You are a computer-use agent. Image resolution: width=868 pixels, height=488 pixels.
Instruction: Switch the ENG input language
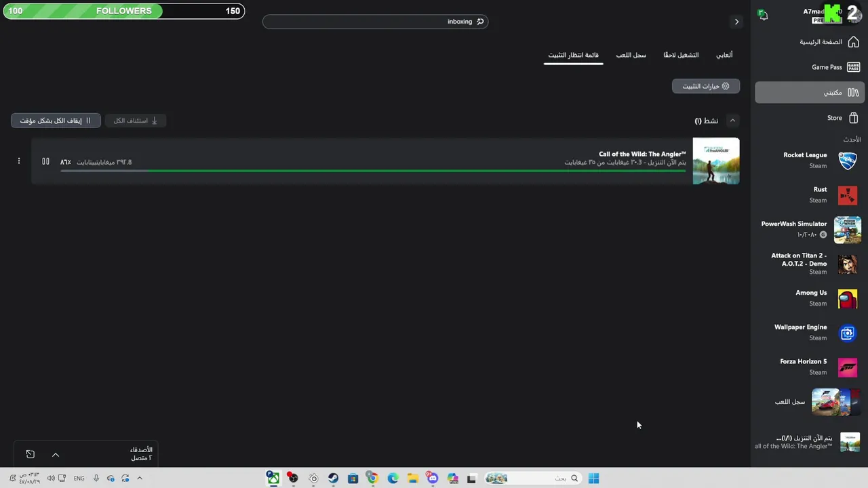[x=79, y=479]
